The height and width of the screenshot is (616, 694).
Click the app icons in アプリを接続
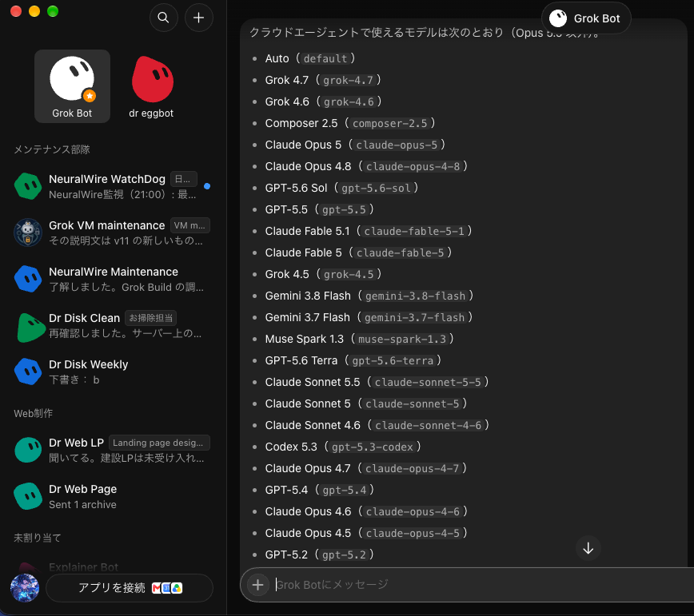click(167, 588)
